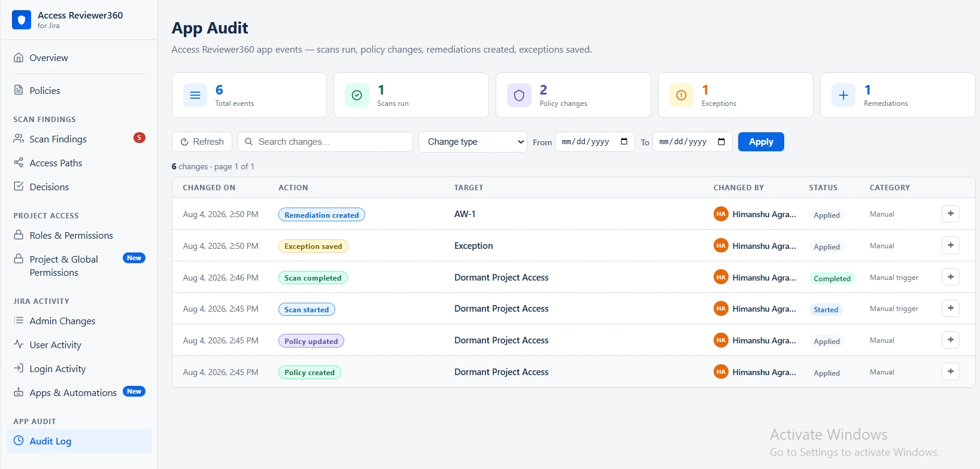980x469 pixels.
Task: Click the Started status badge
Action: 826,309
